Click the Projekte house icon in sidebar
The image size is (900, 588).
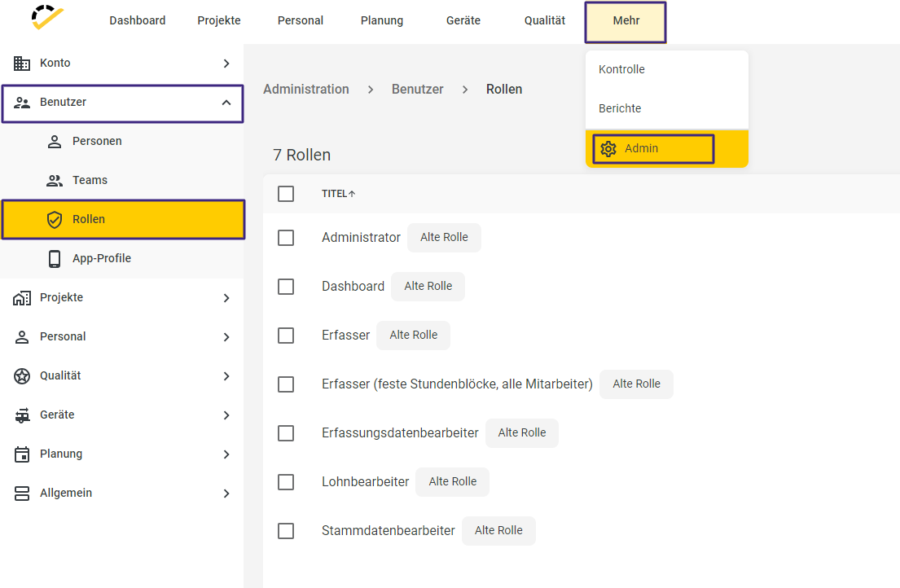point(22,298)
